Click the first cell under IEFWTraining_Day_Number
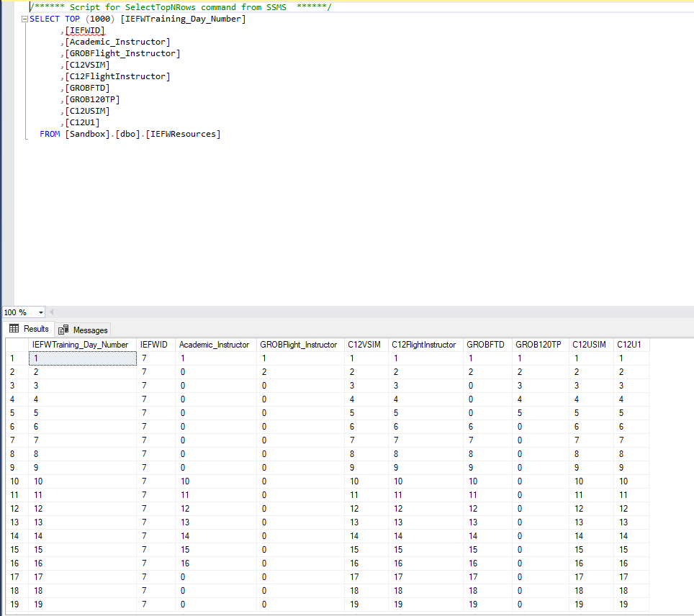694x616 pixels. pyautogui.click(x=81, y=358)
